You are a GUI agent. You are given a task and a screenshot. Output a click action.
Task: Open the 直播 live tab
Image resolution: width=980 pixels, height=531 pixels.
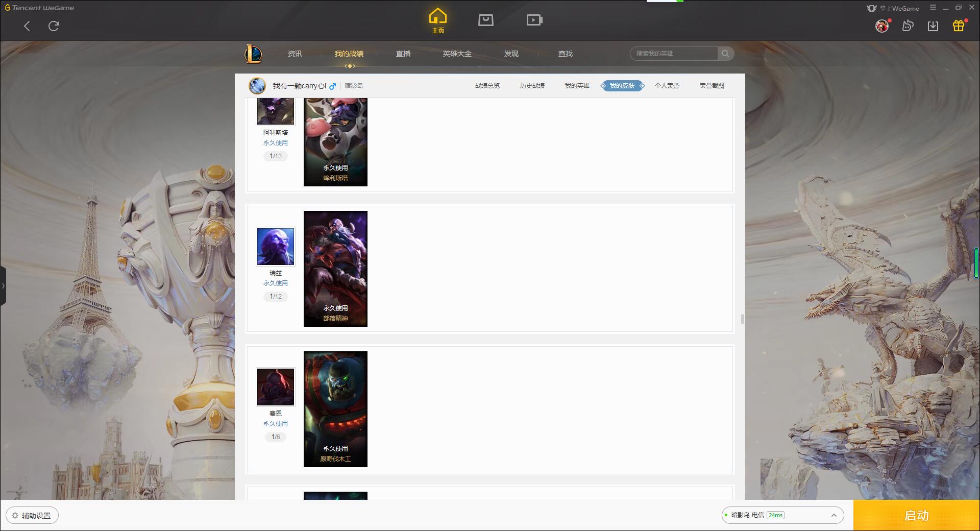(x=403, y=54)
